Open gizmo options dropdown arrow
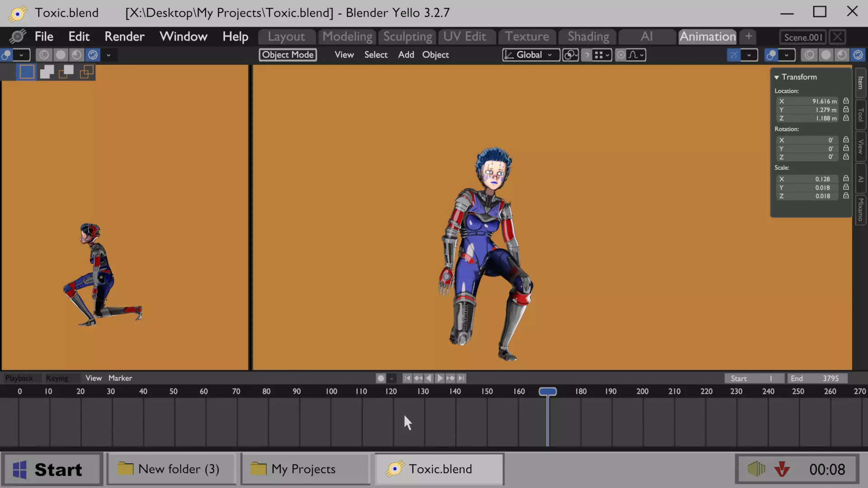This screenshot has width=868, height=488. pyautogui.click(x=749, y=55)
